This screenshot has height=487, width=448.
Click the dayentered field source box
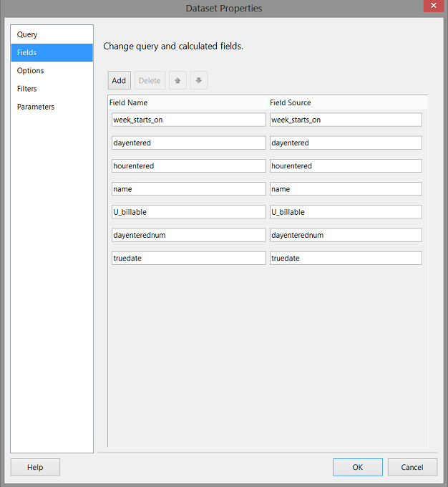tap(346, 143)
